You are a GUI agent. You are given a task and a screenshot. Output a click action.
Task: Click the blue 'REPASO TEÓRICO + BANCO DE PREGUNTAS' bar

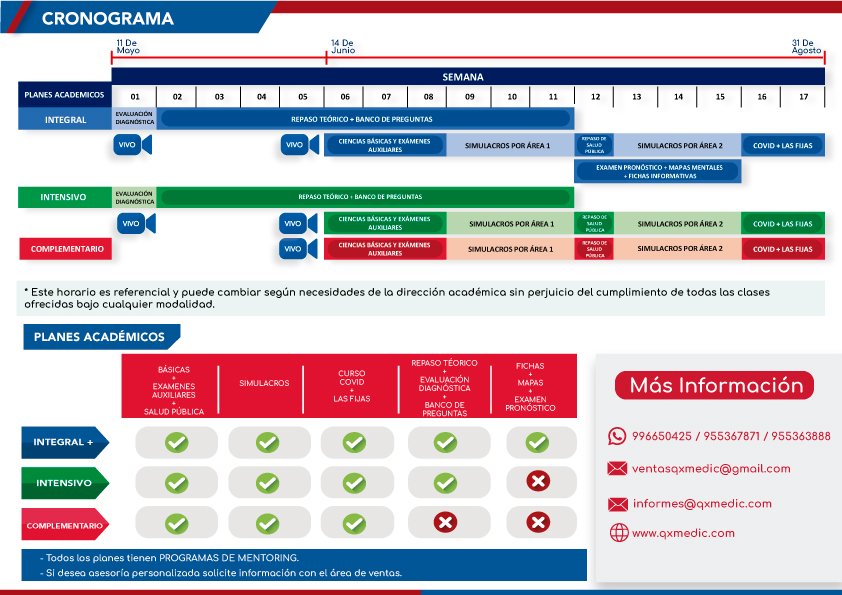(365, 119)
